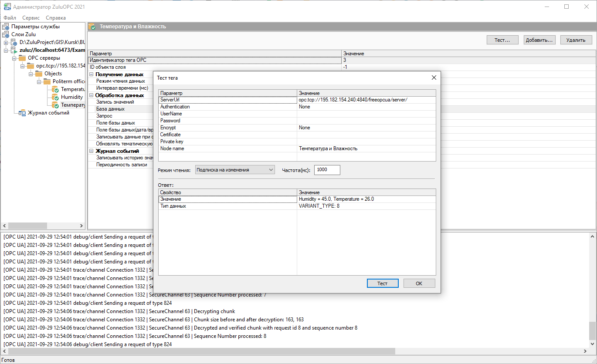Click the Слои Zulu tree icon
The height and width of the screenshot is (364, 597).
[x=6, y=34]
